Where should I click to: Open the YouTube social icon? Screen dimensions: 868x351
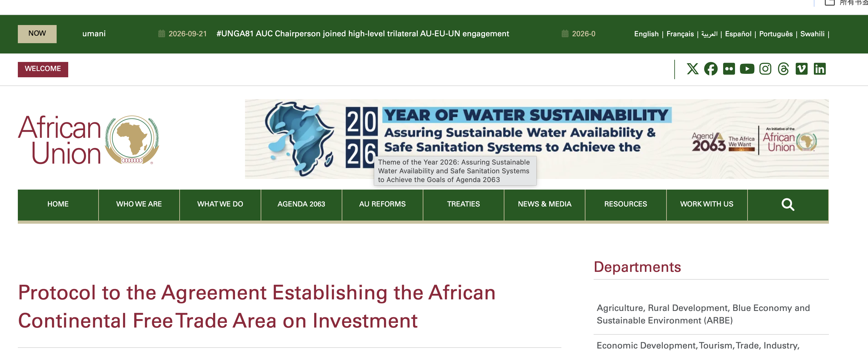click(747, 69)
